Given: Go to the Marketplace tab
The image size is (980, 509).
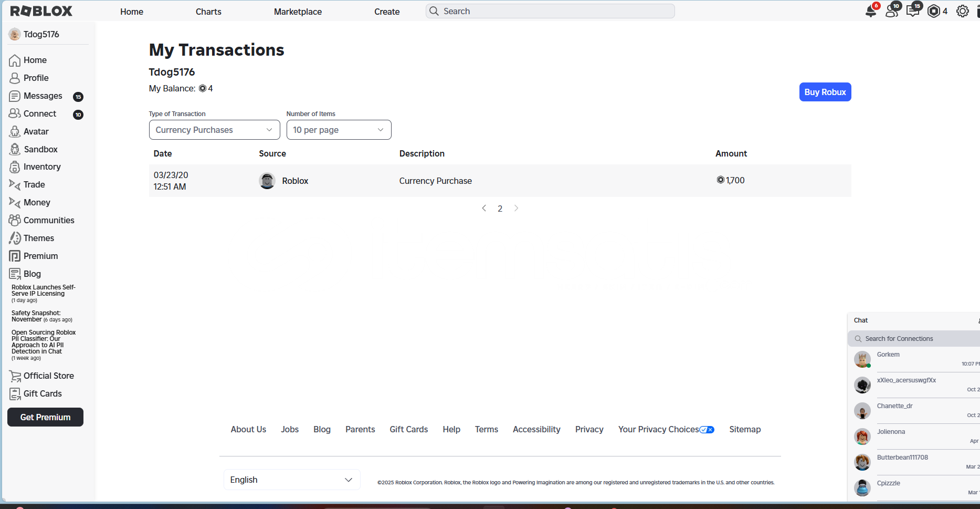Looking at the screenshot, I should [x=298, y=12].
